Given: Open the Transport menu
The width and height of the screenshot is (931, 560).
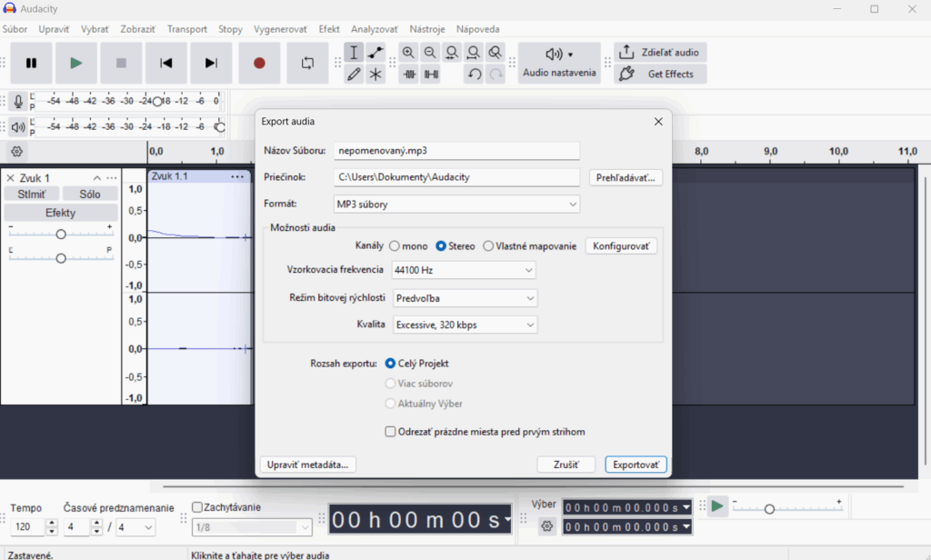Looking at the screenshot, I should [186, 28].
